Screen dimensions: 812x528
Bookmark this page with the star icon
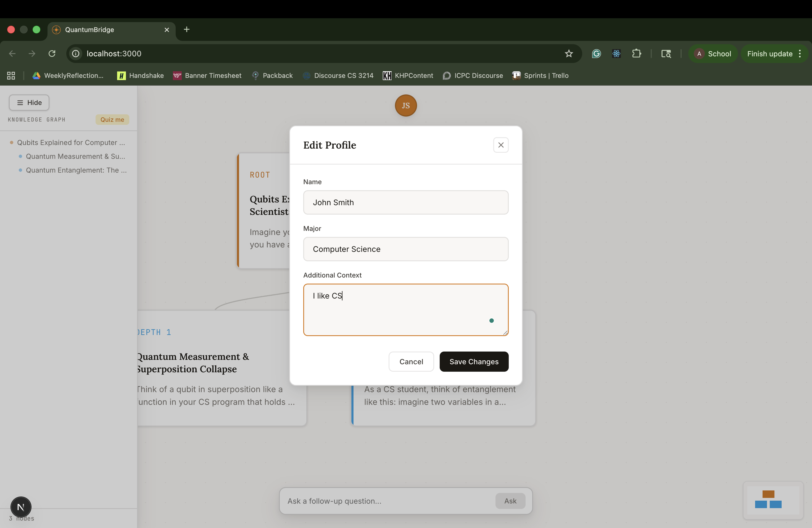pos(568,54)
